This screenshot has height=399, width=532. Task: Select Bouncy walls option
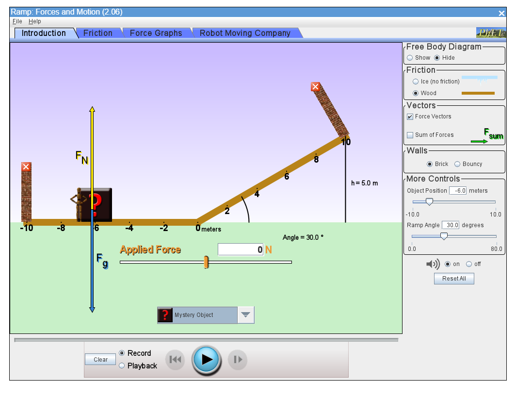point(457,164)
